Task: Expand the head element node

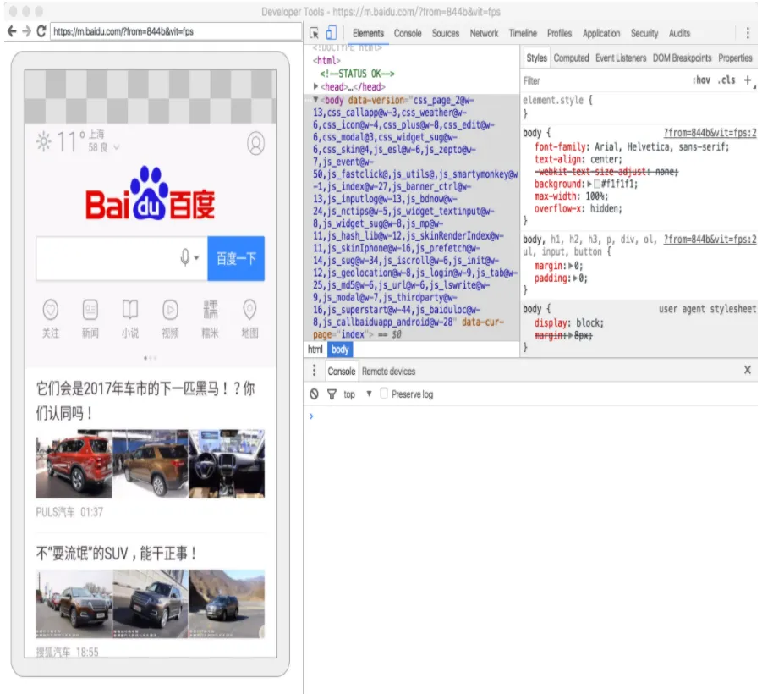Action: point(316,86)
